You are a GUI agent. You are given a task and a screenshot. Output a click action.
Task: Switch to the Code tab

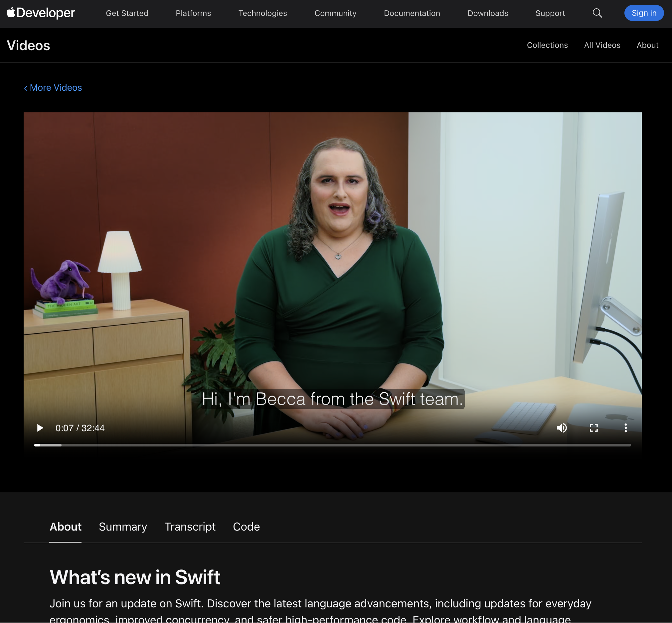click(x=246, y=527)
